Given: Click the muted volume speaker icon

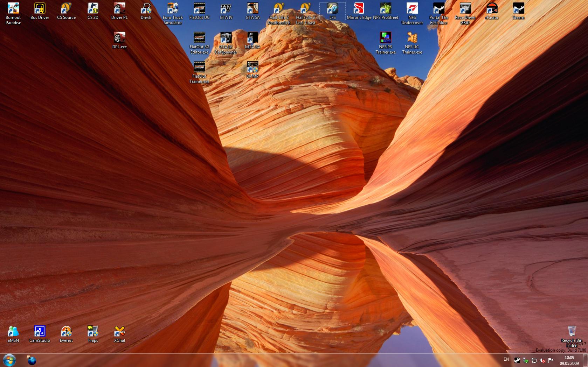Looking at the screenshot, I should [542, 360].
